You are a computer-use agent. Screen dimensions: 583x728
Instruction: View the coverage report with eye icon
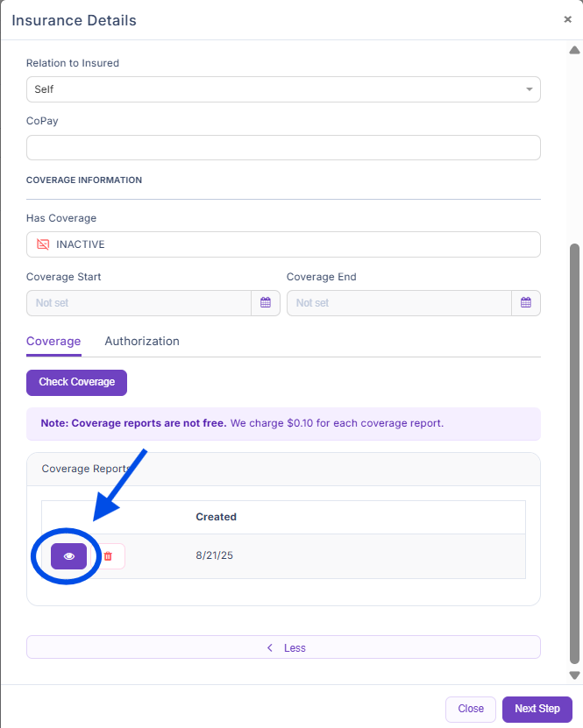click(68, 556)
